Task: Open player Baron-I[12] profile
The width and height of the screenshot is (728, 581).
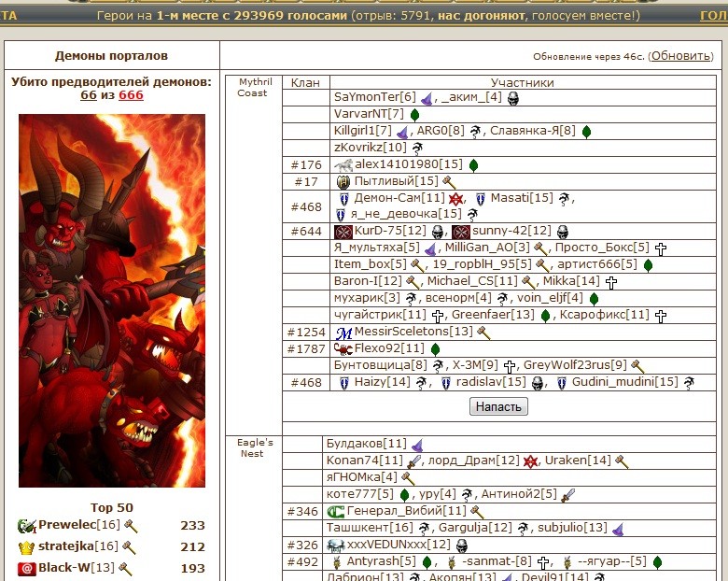Action: (368, 282)
